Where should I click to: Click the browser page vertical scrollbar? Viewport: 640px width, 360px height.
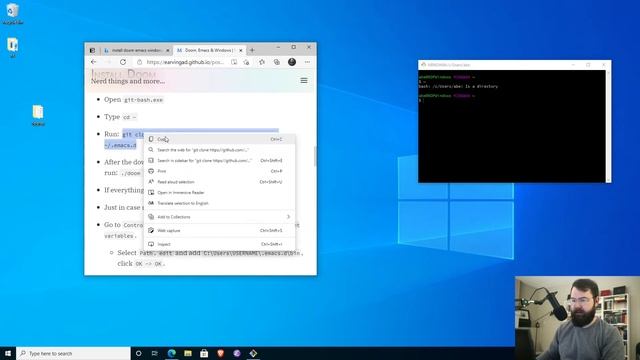(x=315, y=156)
